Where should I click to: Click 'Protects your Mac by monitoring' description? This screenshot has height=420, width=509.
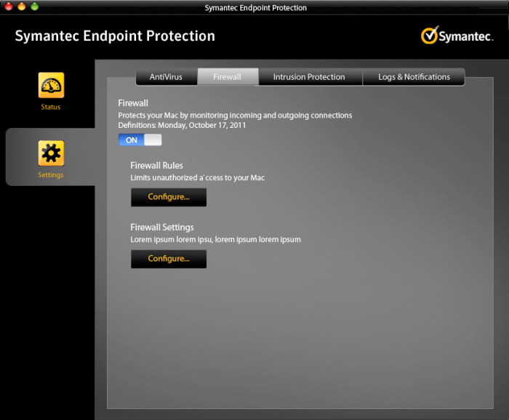coord(235,115)
